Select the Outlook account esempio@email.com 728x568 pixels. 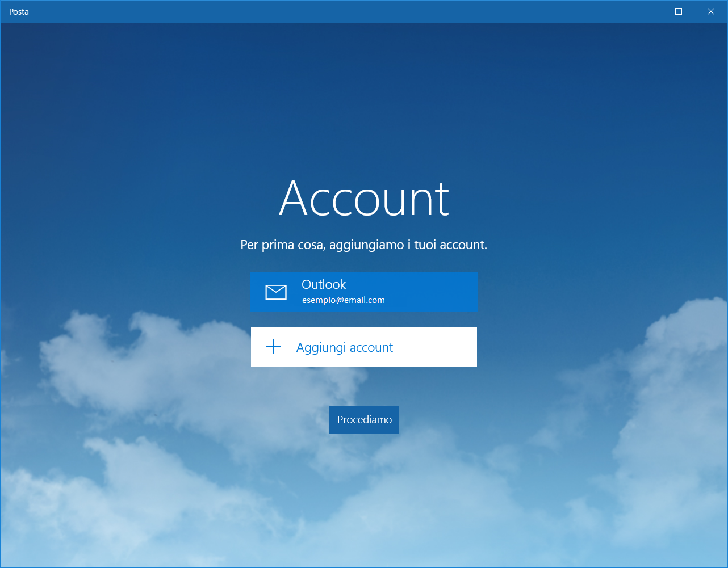coord(364,292)
